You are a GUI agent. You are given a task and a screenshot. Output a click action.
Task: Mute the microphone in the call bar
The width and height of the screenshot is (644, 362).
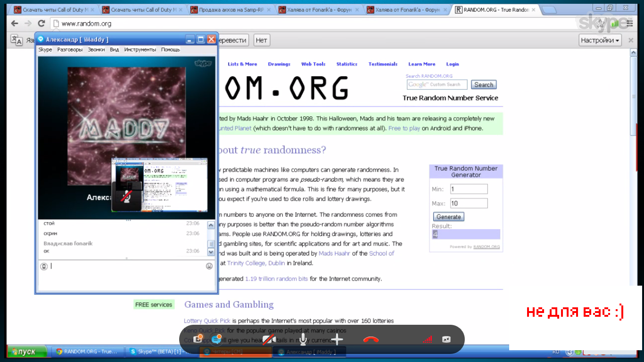coord(303,339)
